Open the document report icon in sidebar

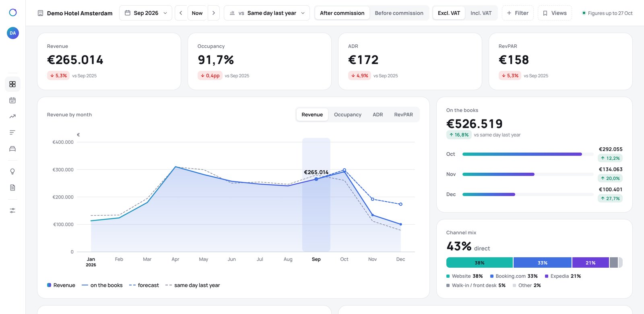coord(12,188)
